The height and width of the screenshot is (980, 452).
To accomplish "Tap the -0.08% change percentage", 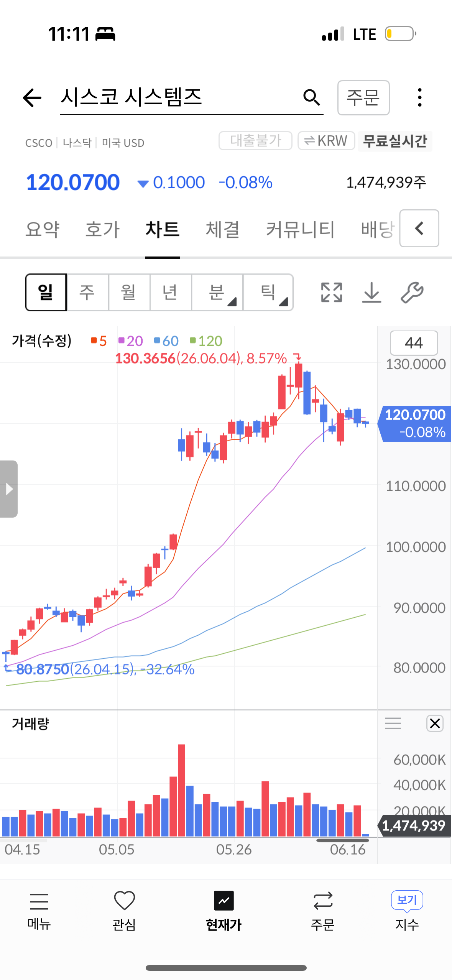I will pyautogui.click(x=245, y=182).
